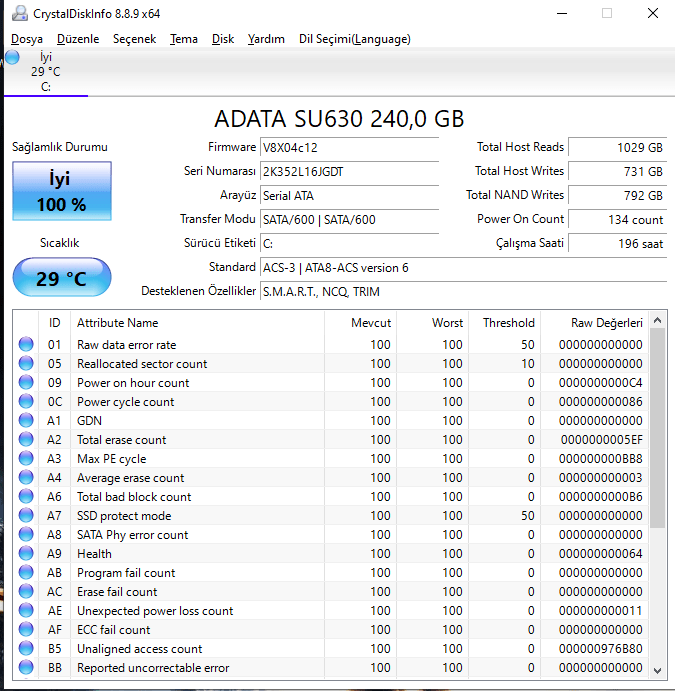Click the status orb for Unexpected power loss count
This screenshot has height=691, width=675.
coord(26,610)
